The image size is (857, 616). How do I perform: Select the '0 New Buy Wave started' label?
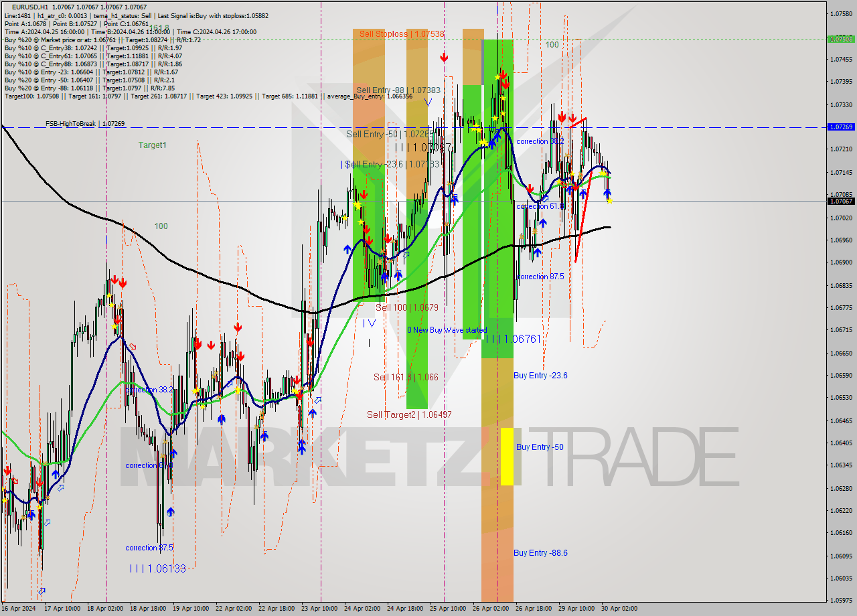pyautogui.click(x=447, y=330)
